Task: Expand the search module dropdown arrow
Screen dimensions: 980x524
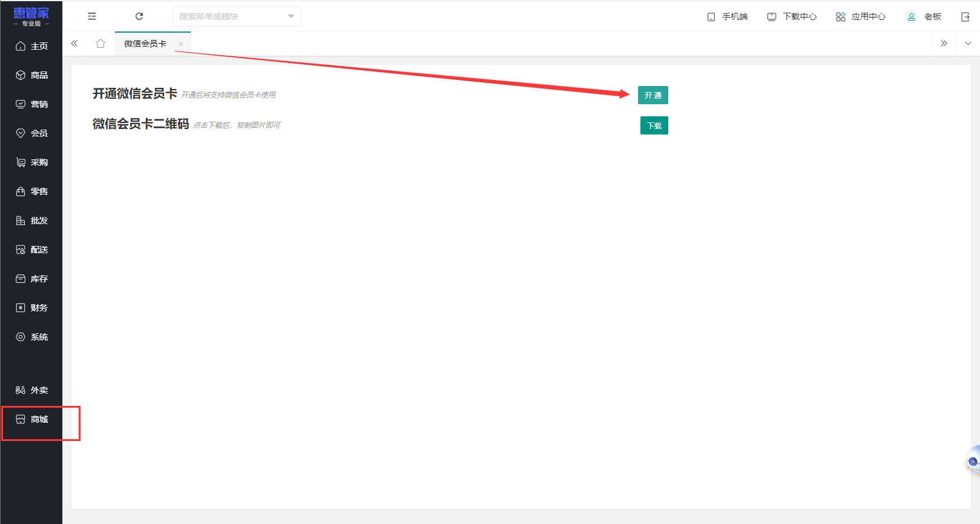Action: click(x=291, y=16)
